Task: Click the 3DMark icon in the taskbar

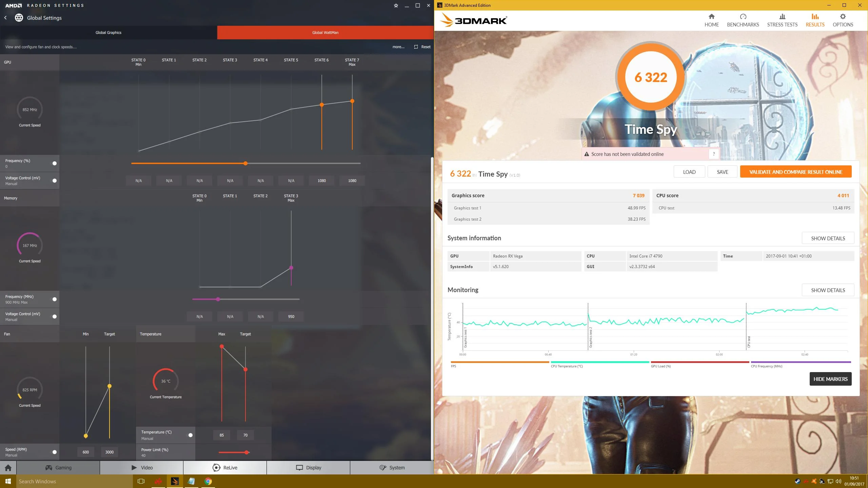Action: pyautogui.click(x=175, y=481)
